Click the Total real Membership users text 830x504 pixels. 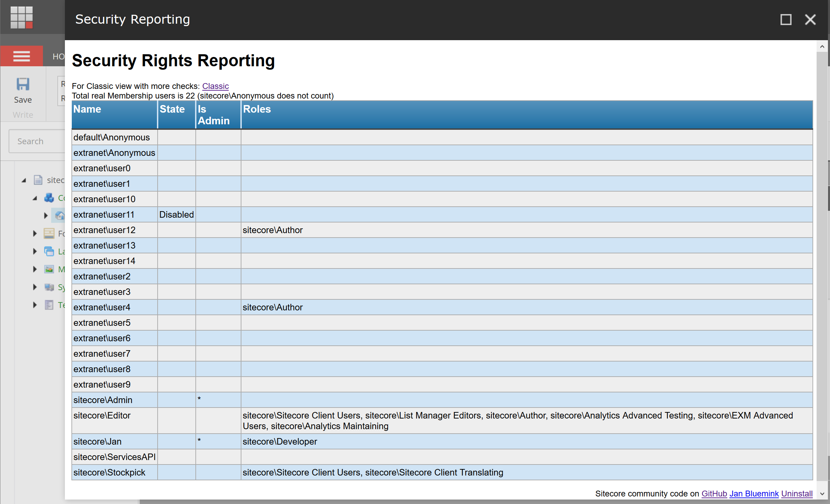pos(203,96)
